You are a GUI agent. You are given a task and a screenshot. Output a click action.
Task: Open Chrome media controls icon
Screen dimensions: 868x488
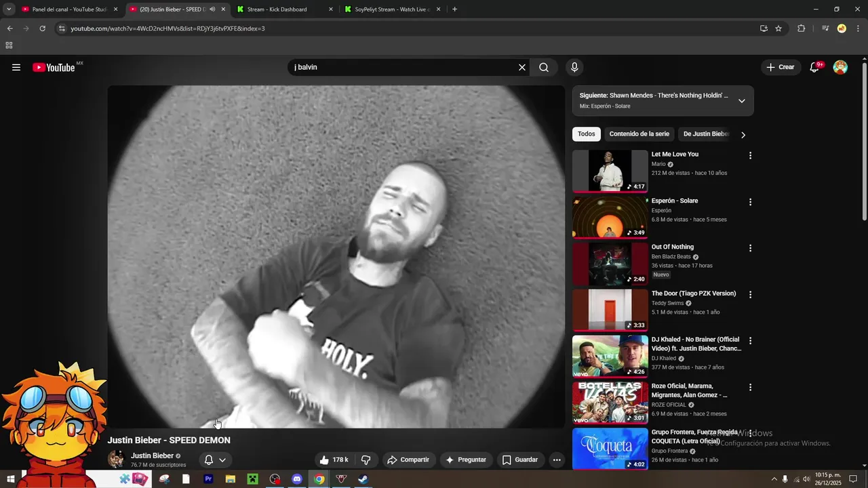coord(825,28)
